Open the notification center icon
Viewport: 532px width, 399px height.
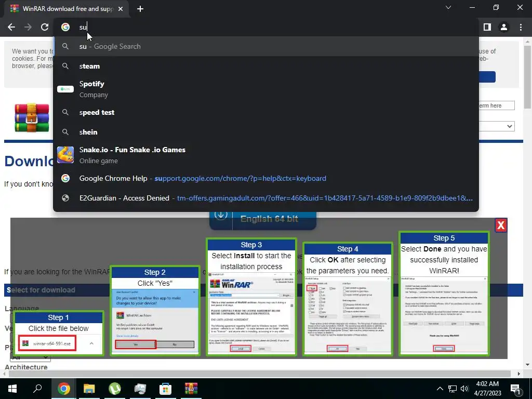click(x=515, y=389)
